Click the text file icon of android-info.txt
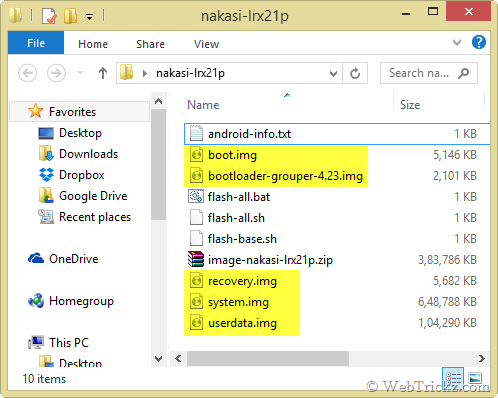 point(196,133)
